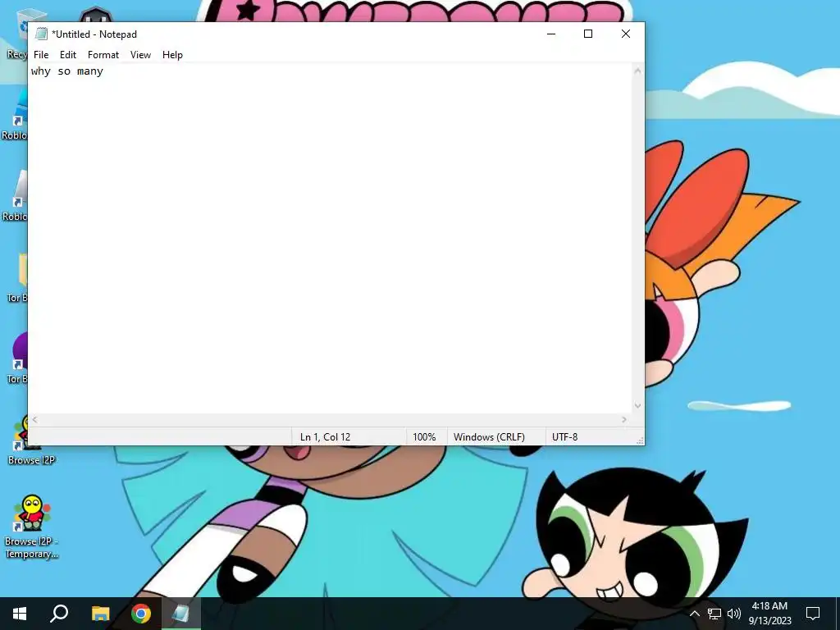Image resolution: width=840 pixels, height=630 pixels.
Task: Open the File menu in Notepad
Action: (41, 55)
